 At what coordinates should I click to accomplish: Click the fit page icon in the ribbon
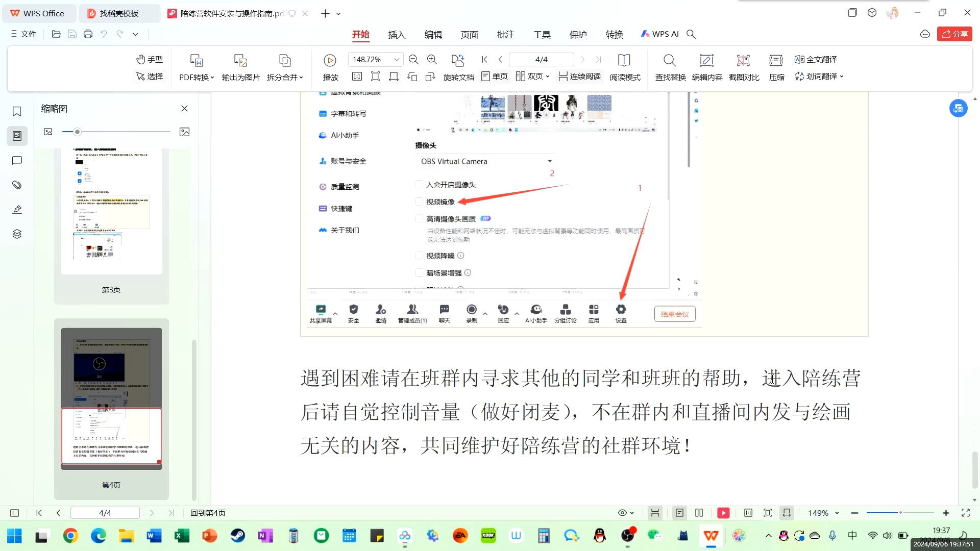click(x=375, y=77)
